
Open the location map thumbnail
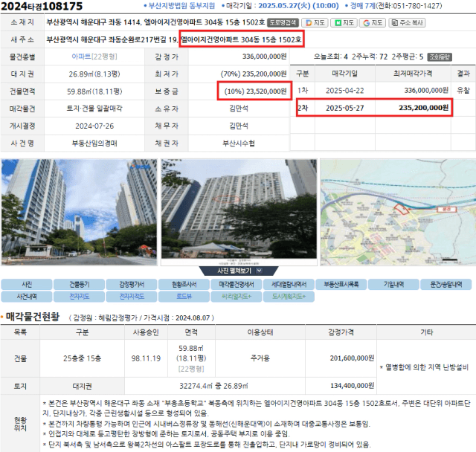tap(398, 212)
